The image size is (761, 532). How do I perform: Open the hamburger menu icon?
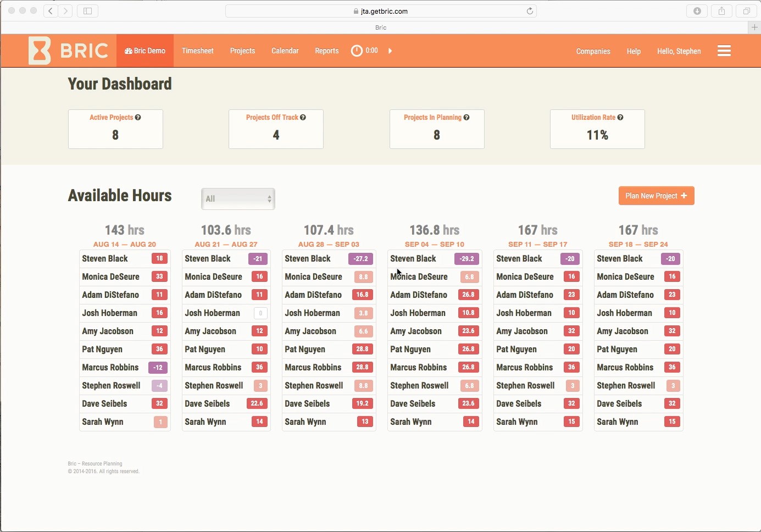724,51
